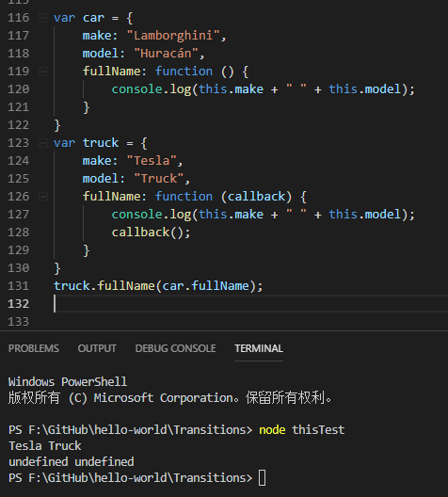The width and height of the screenshot is (448, 497).
Task: Click the "Truck" string on line 125
Action: (x=159, y=179)
